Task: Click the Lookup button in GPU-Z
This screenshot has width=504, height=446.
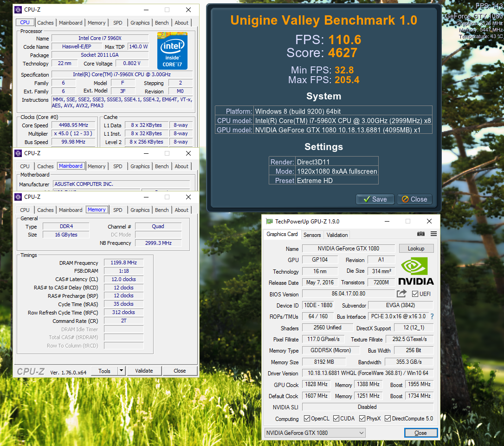Action: (416, 249)
